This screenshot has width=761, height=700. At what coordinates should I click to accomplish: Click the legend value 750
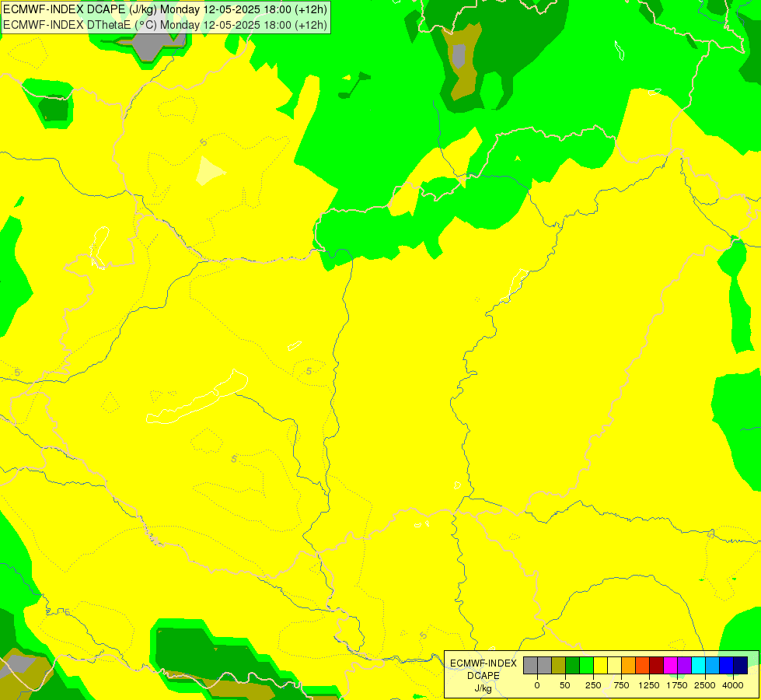[621, 685]
